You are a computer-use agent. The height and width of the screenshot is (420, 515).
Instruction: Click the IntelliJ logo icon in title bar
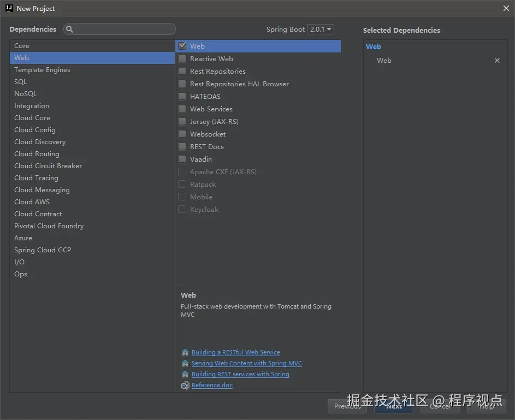(9, 8)
